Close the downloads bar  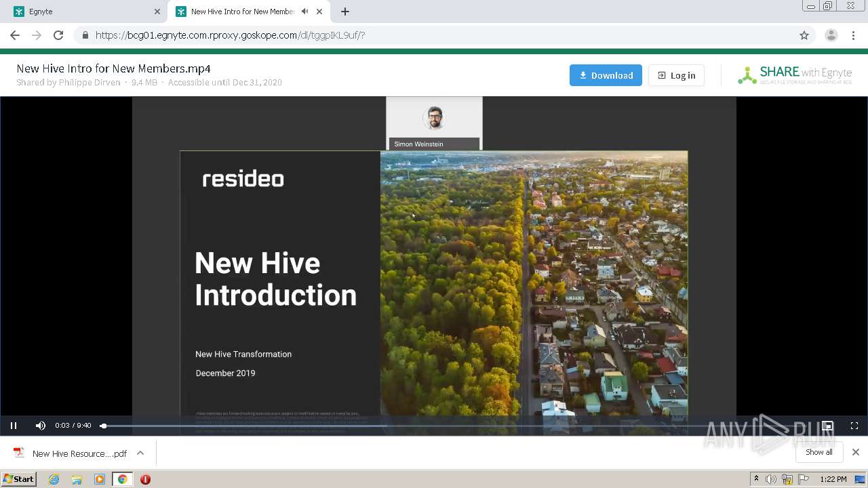pos(856,452)
